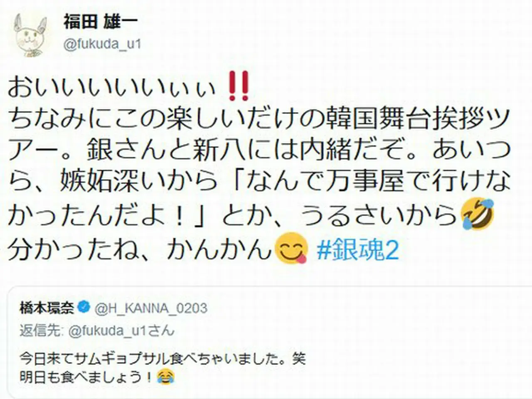Click the @fukuda_u1 handle at top
Viewport: 532px width, 399px height.
tap(102, 44)
